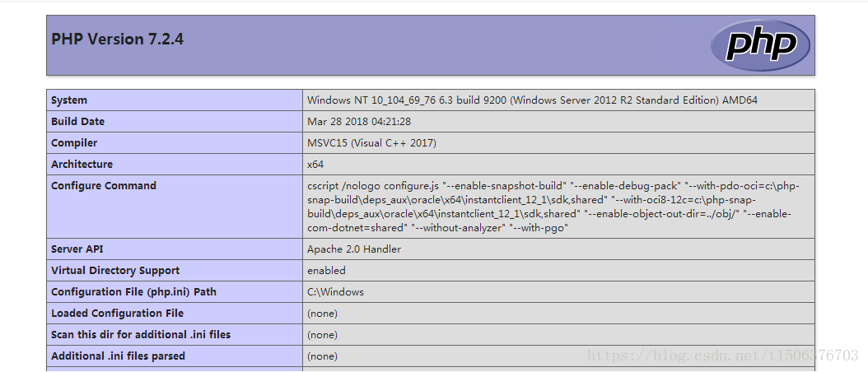Click the PHP logo image
Viewport: 868px width, 372px height.
pyautogui.click(x=760, y=45)
